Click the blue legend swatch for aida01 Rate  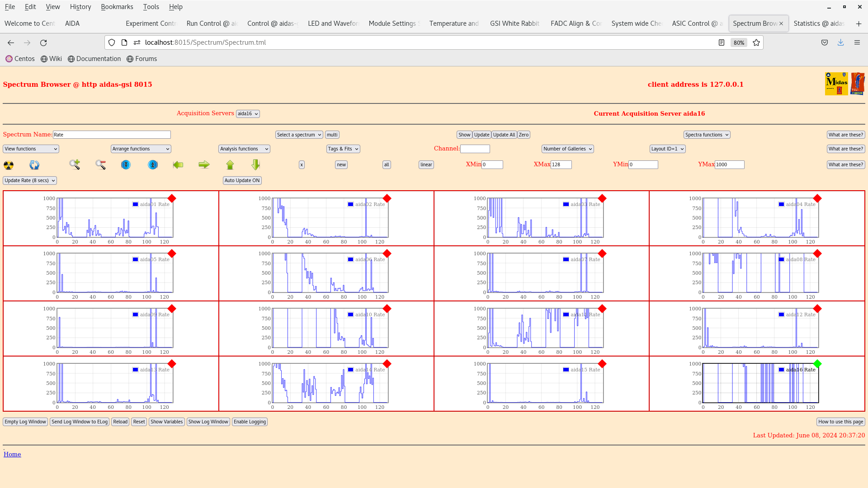point(135,204)
